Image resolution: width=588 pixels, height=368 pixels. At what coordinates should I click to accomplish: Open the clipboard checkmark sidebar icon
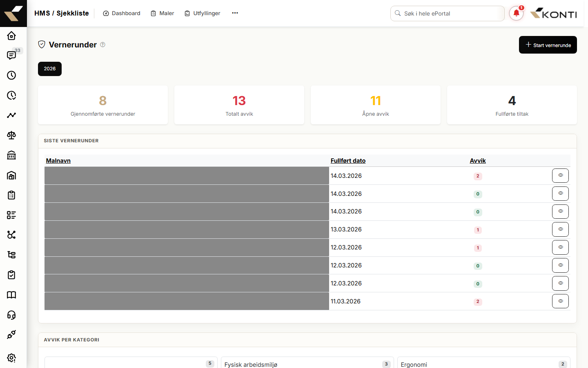[11, 275]
